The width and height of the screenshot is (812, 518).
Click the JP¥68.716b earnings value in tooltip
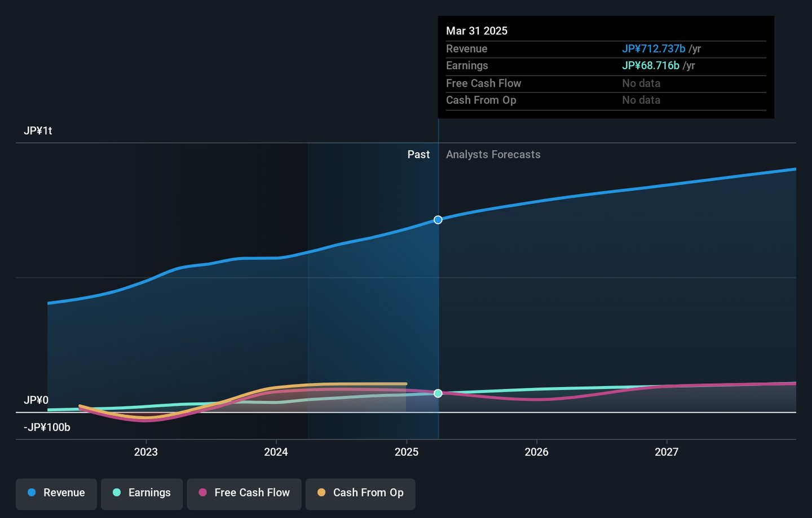click(651, 66)
